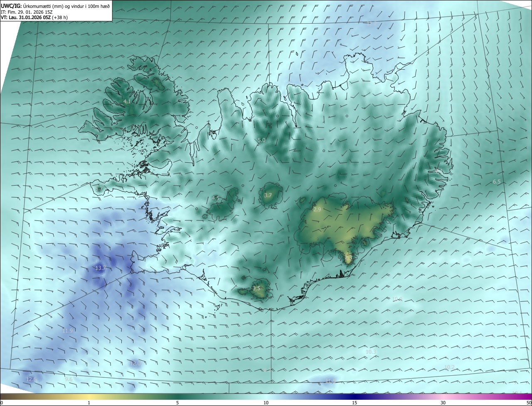The width and height of the screenshot is (532, 406).
Task: Click the 10.3 value label
Action: tap(371, 352)
